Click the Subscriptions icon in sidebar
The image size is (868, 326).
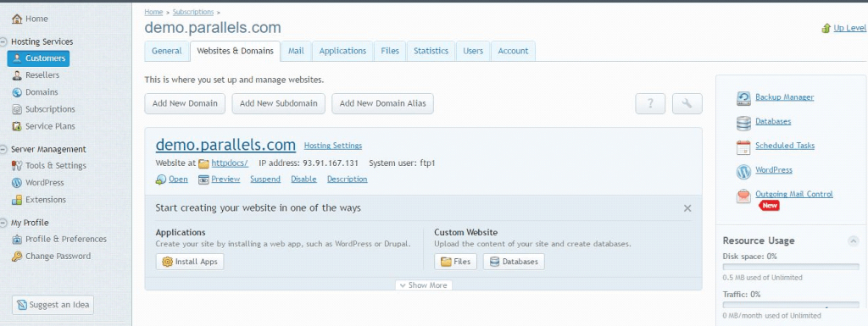point(17,109)
